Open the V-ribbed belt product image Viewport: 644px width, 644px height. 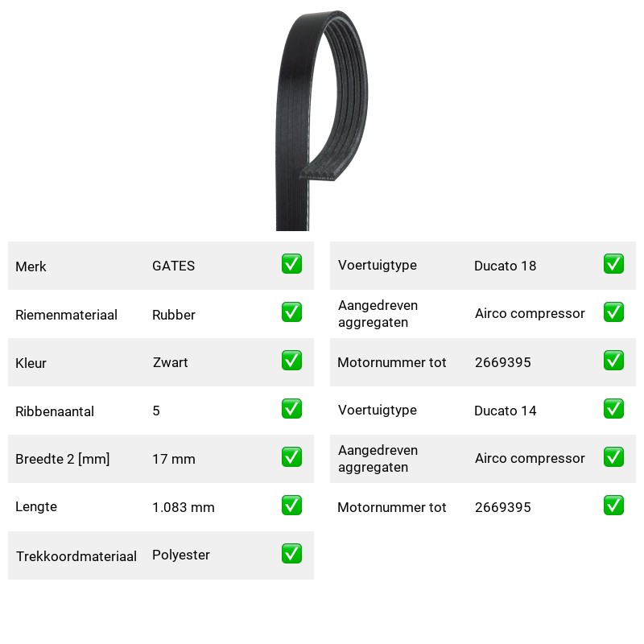[x=321, y=121]
